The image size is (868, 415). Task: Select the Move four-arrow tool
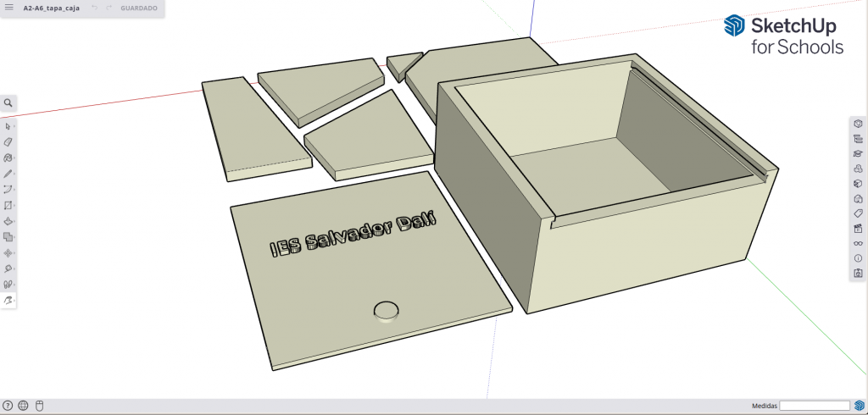coord(8,253)
